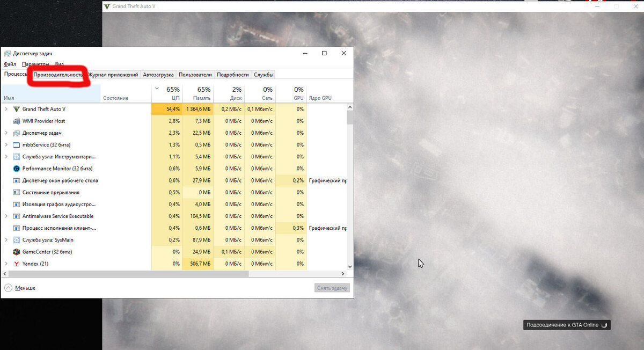
Task: Click the scrollbar up arrow in process list
Action: (x=350, y=106)
